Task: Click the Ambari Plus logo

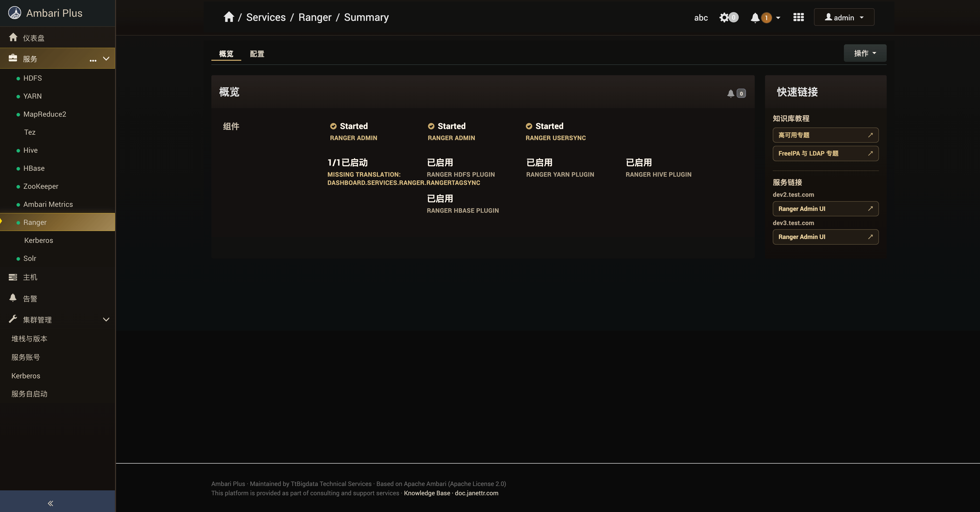Action: (x=15, y=13)
